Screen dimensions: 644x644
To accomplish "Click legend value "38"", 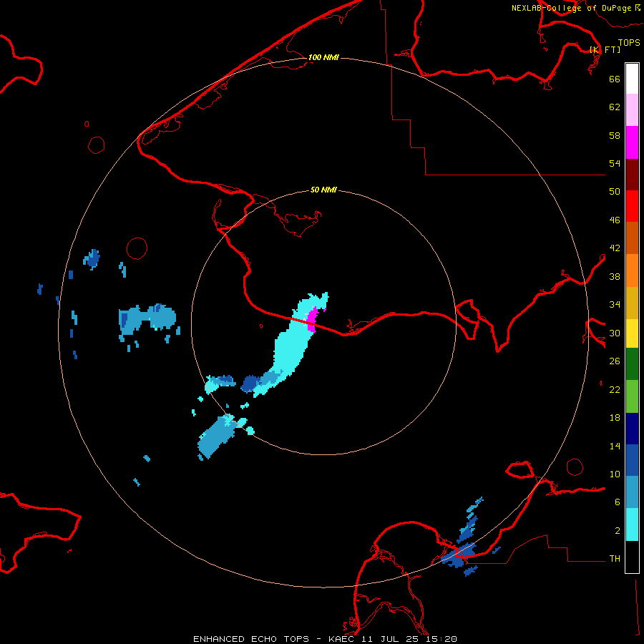I will pyautogui.click(x=615, y=276).
